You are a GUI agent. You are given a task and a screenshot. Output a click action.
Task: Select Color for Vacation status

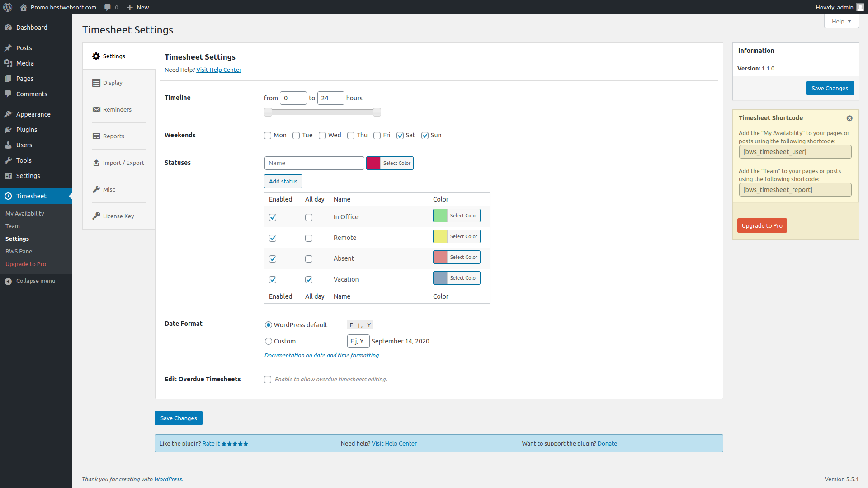pyautogui.click(x=457, y=278)
